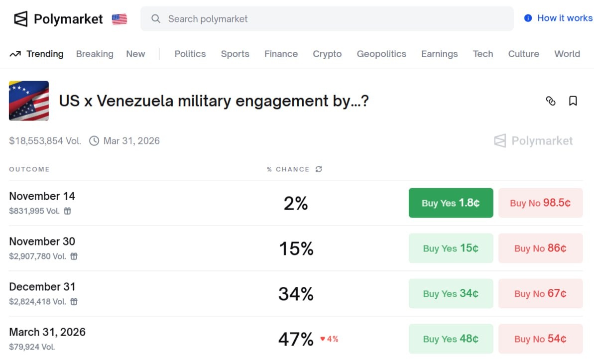Screen dimensions: 594x364
Task: Buy Yes at 34¢ for December 31
Action: [x=451, y=293]
